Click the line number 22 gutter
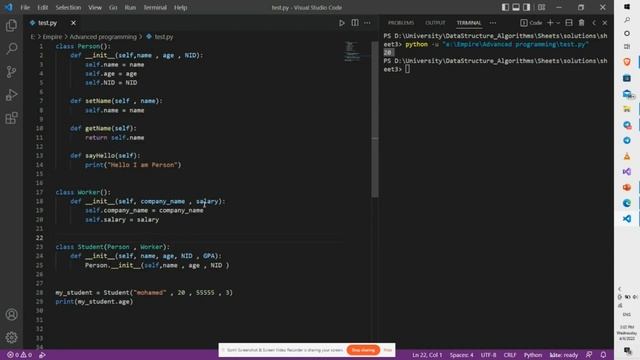This screenshot has height=360, width=640. click(39, 238)
